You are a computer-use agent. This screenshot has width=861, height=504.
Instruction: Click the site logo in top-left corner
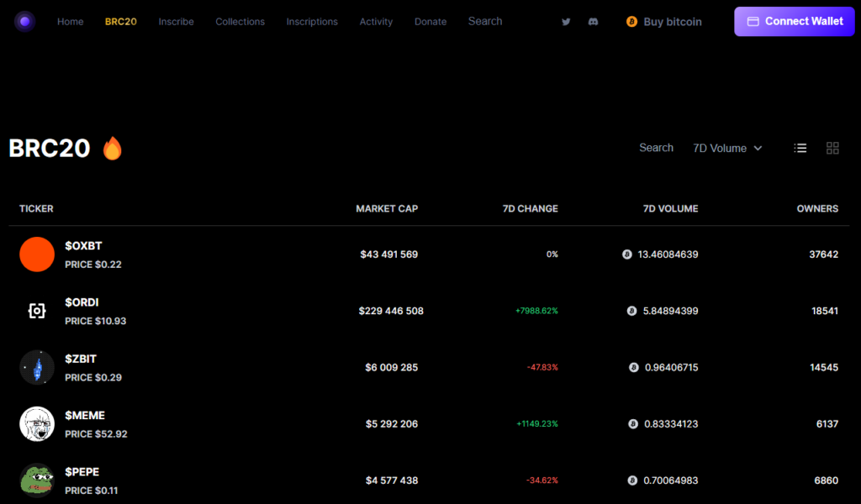tap(24, 21)
